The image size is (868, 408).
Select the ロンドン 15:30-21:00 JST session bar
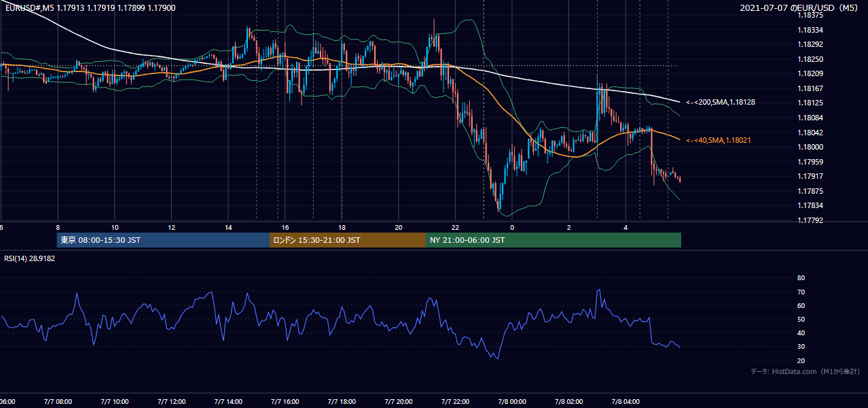pyautogui.click(x=348, y=240)
